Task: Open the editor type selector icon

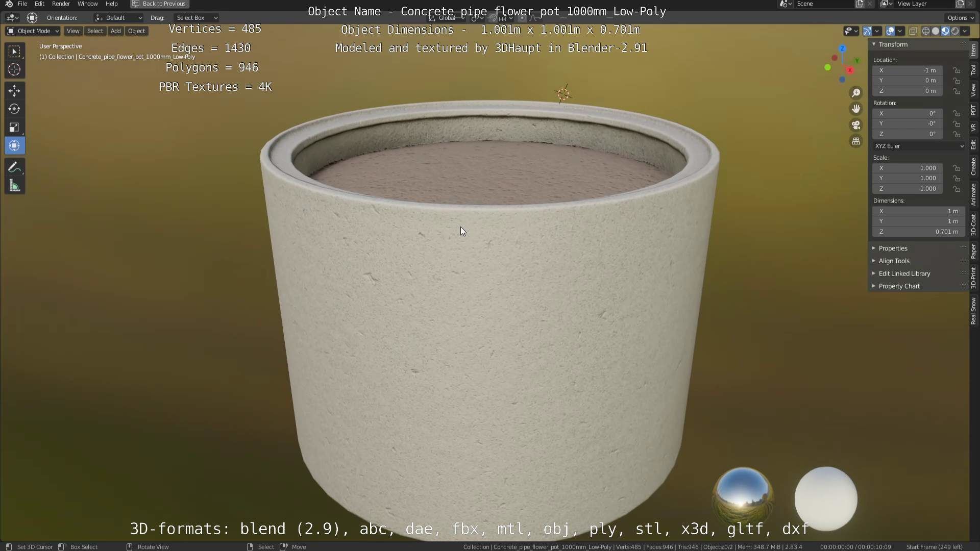Action: (x=12, y=18)
